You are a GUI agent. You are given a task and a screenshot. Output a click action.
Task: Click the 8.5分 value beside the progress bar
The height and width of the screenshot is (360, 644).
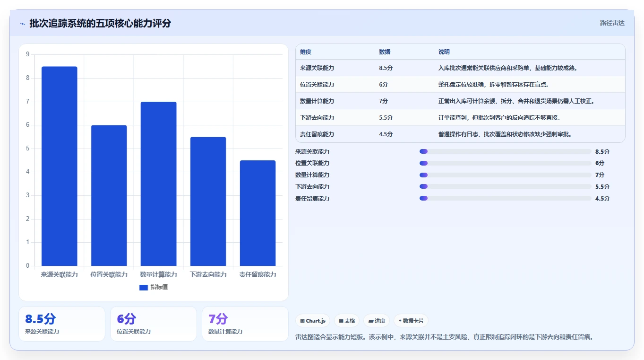[602, 151]
